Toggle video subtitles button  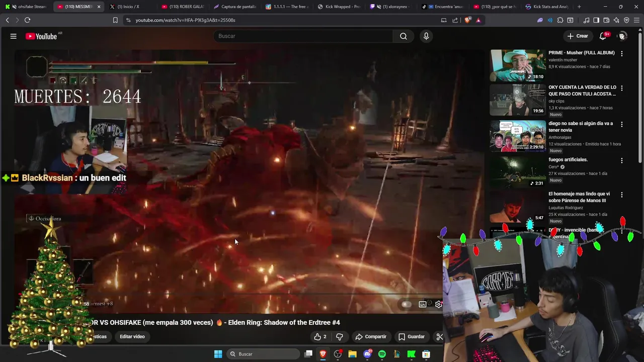coord(423,304)
